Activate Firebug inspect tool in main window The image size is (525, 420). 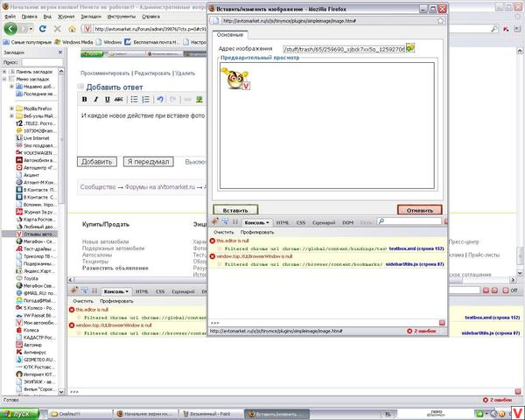click(x=84, y=290)
